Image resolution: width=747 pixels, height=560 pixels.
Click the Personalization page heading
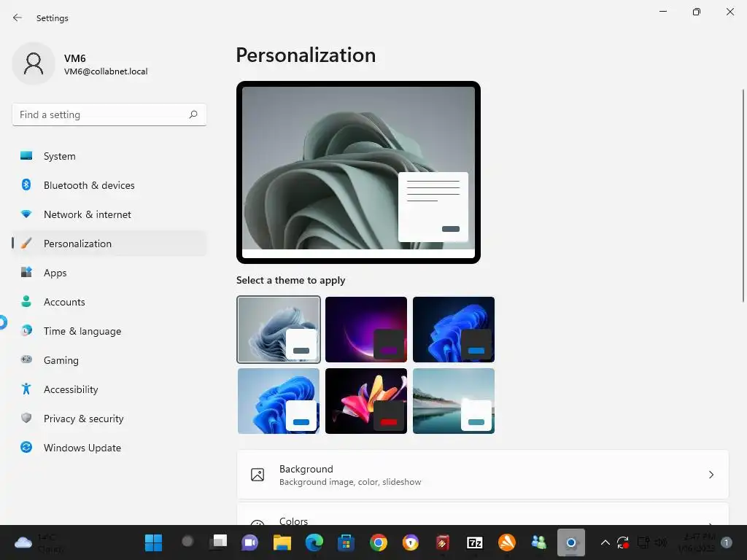(x=306, y=55)
